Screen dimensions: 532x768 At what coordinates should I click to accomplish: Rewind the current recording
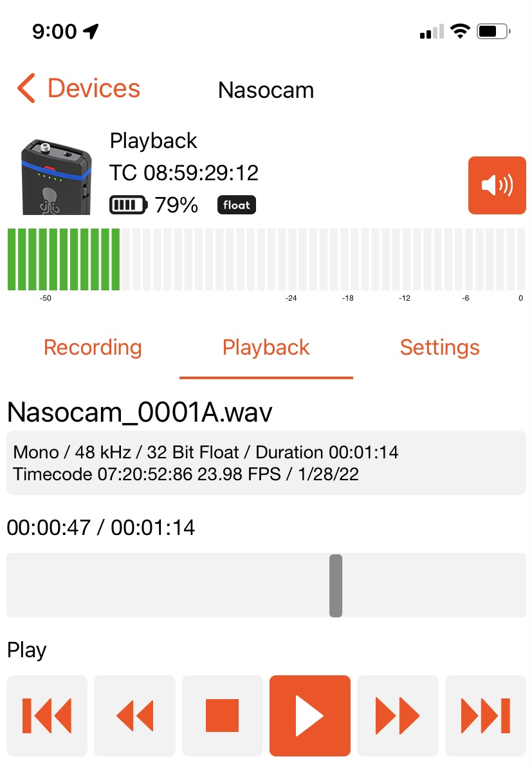[x=135, y=715]
